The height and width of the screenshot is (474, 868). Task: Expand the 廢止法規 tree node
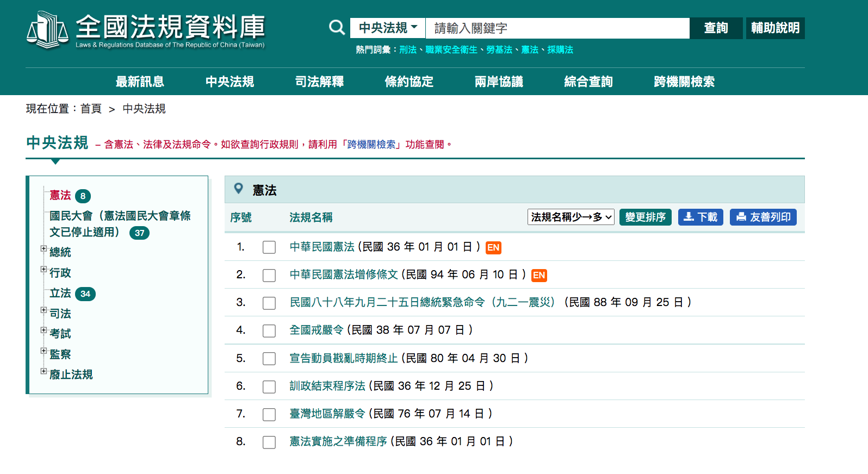[x=44, y=371]
